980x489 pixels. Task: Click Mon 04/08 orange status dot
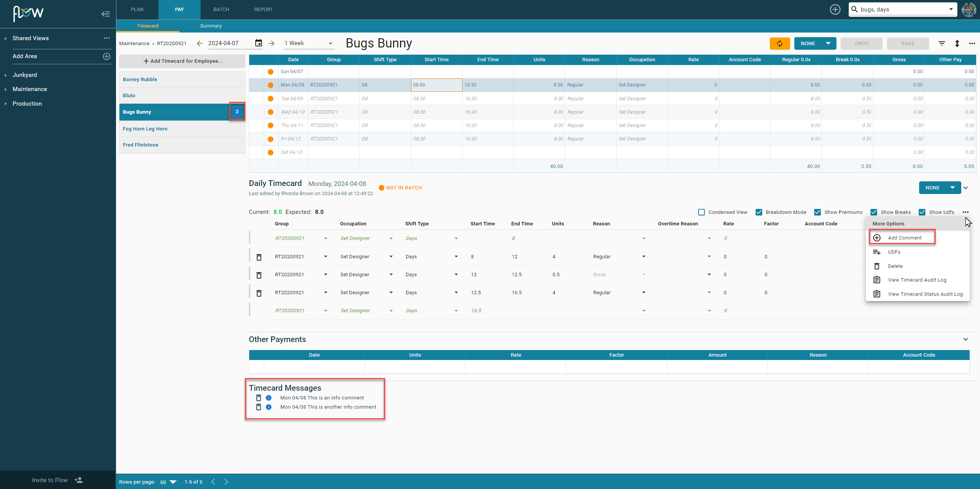(x=271, y=85)
